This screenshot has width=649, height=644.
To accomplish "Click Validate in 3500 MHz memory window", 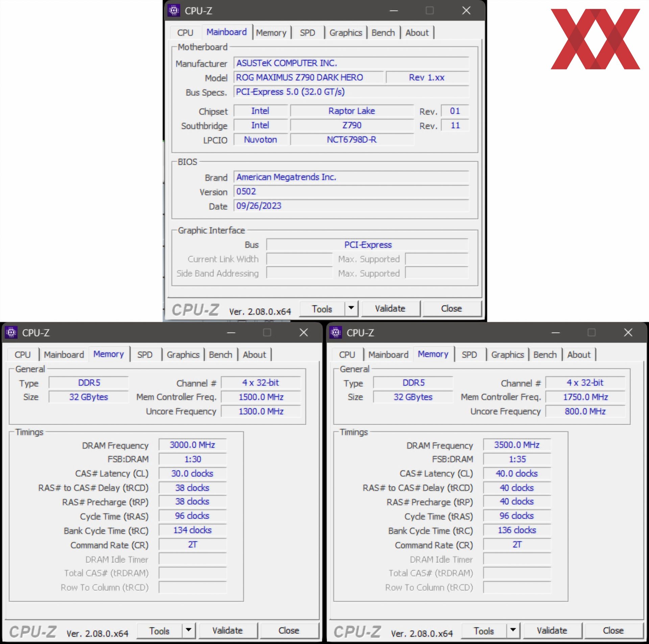I will click(552, 631).
